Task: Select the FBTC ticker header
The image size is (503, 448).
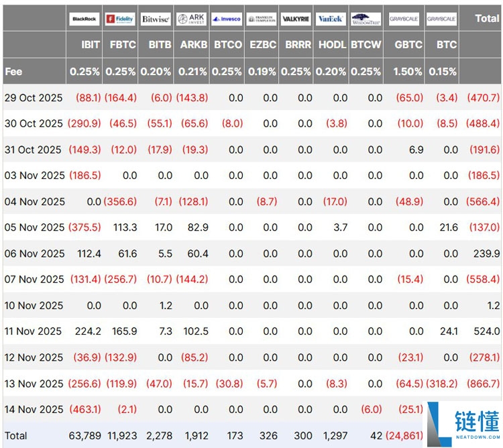Action: click(x=123, y=44)
